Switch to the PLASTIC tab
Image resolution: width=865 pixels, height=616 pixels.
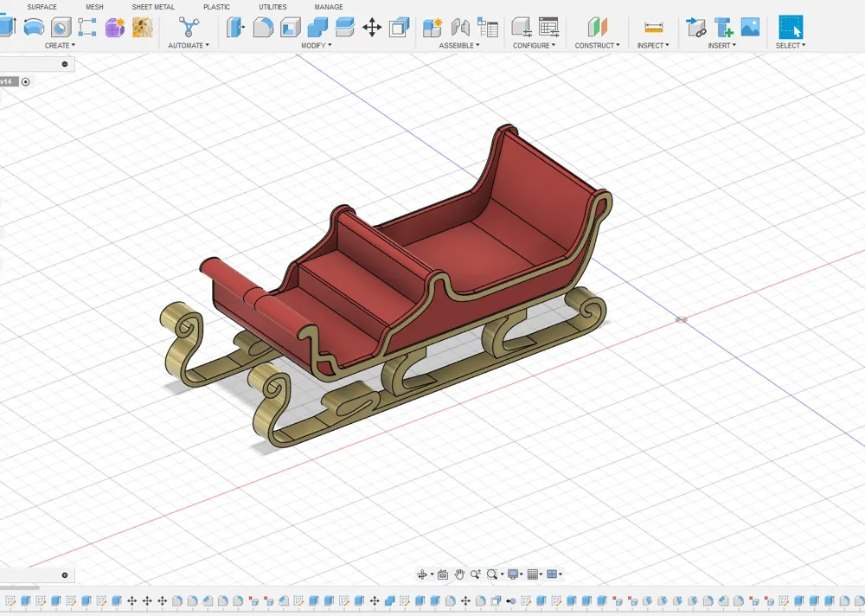tap(216, 7)
